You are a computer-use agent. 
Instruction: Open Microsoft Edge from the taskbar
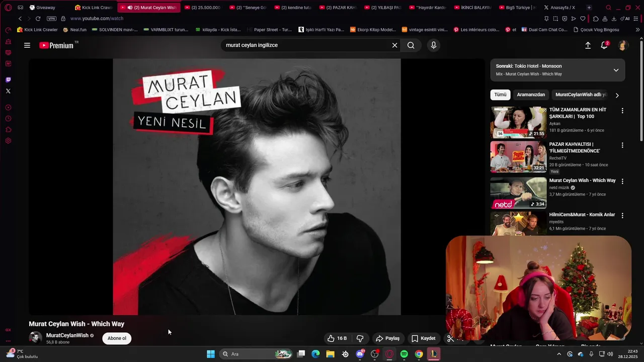click(x=315, y=354)
